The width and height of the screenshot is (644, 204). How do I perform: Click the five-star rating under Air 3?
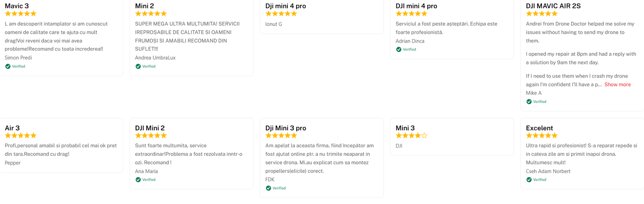click(21, 136)
